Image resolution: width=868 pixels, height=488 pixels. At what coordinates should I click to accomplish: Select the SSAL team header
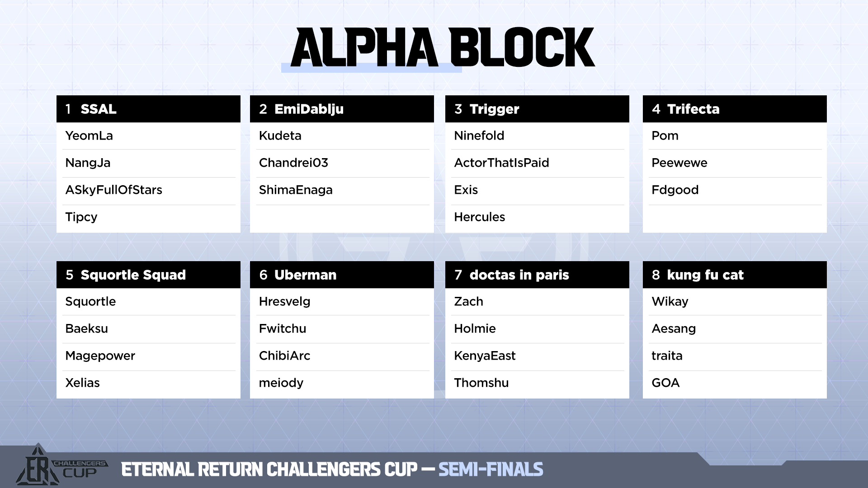(x=148, y=109)
